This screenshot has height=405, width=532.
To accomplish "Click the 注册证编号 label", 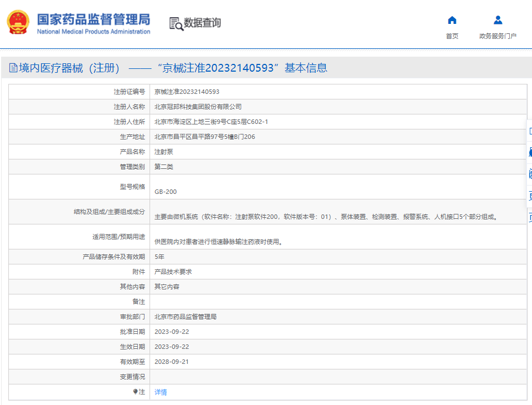I will [x=130, y=92].
